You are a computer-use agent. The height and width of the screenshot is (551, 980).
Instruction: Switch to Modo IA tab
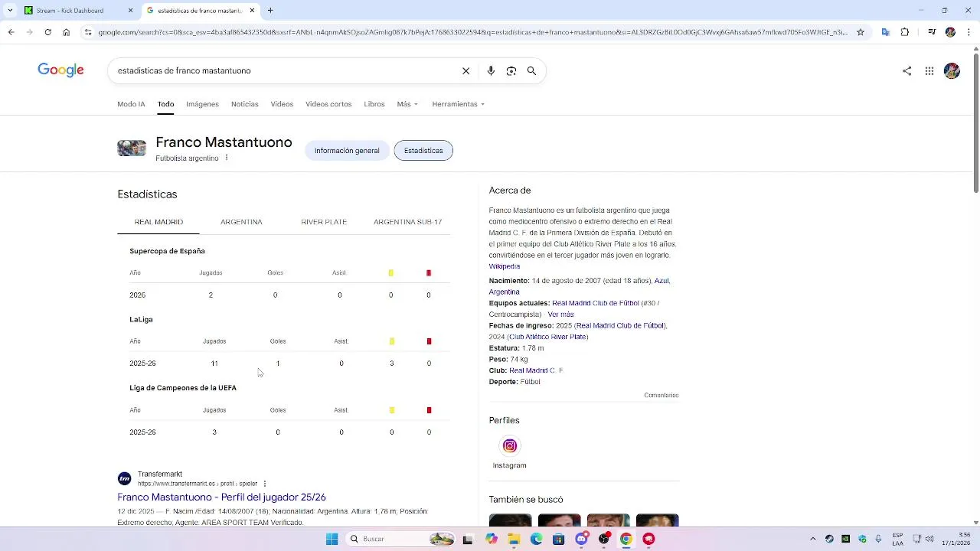pyautogui.click(x=131, y=104)
